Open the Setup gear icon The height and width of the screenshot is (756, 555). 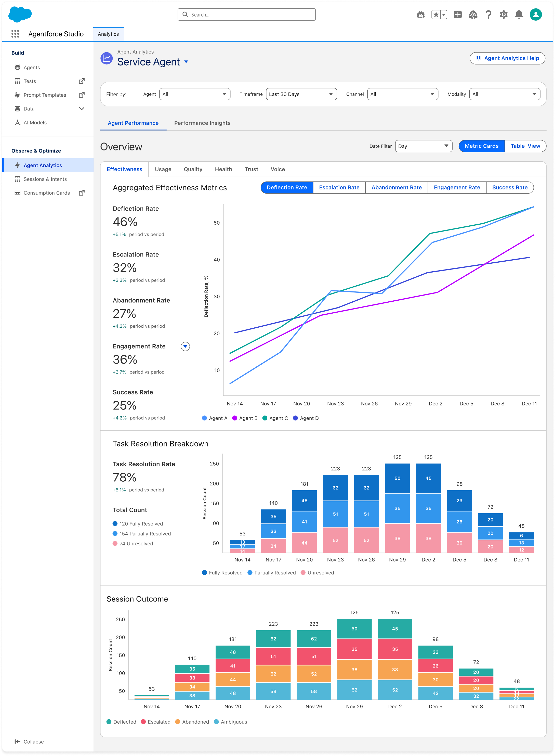[x=504, y=15]
